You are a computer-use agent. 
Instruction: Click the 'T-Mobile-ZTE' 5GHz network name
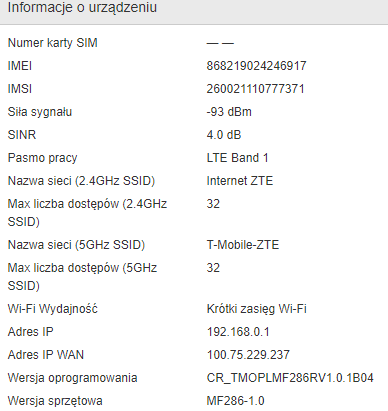click(243, 245)
